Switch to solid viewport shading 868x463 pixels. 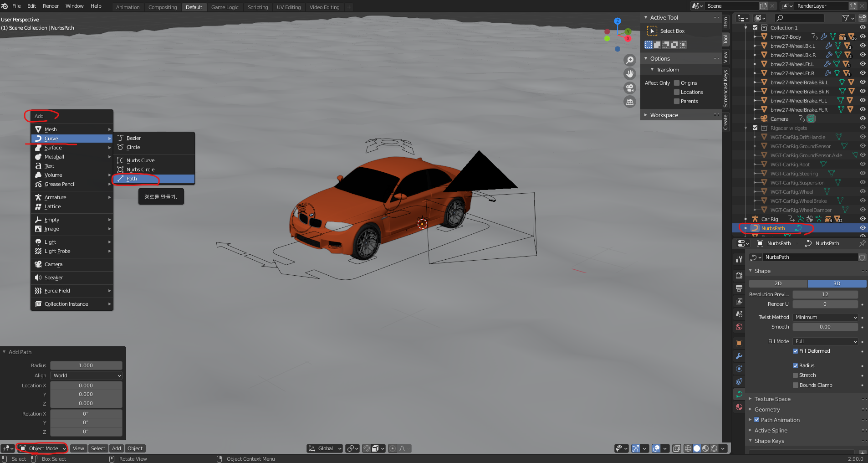(697, 448)
